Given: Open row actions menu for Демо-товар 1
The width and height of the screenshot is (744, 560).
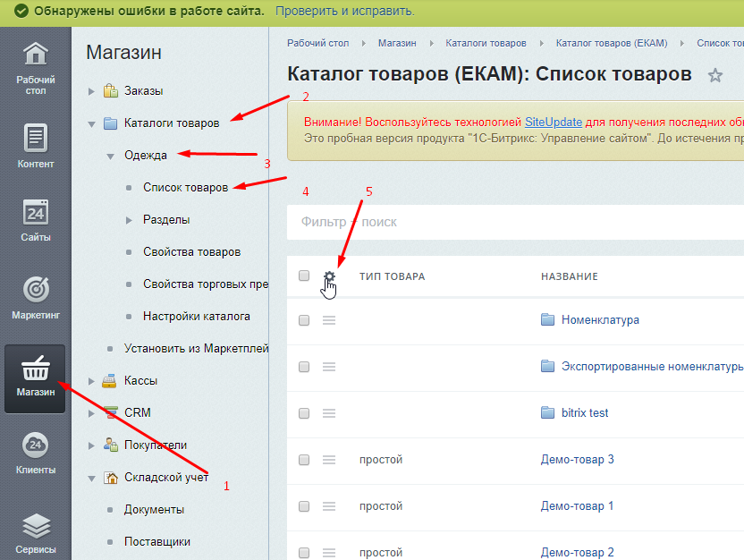Looking at the screenshot, I should point(329,506).
